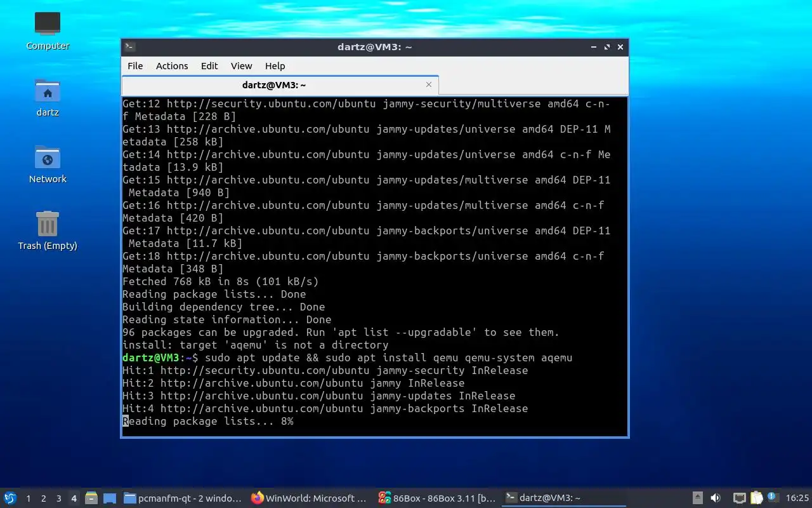Open the update notifier tray icon
Viewport: 812px width, 508px height.
click(772, 498)
